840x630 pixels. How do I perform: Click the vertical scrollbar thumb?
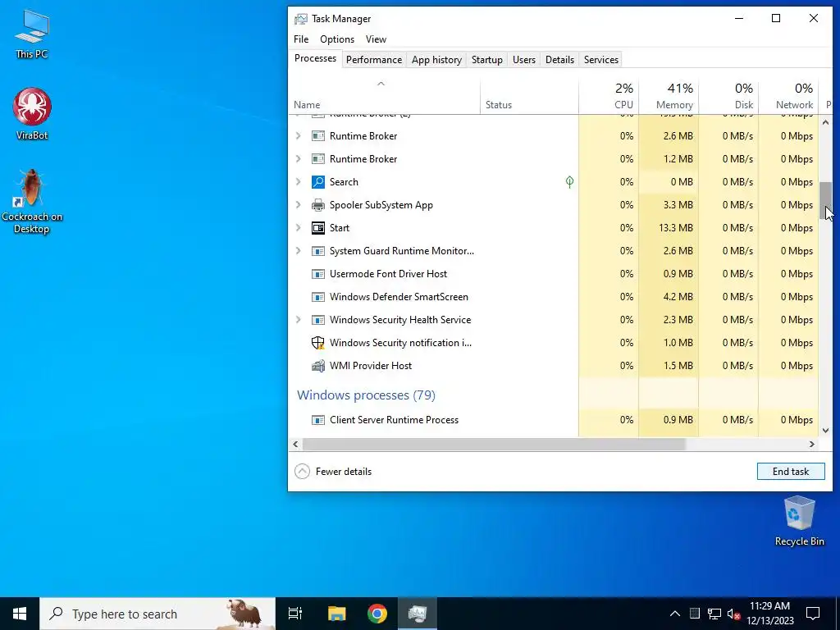825,201
